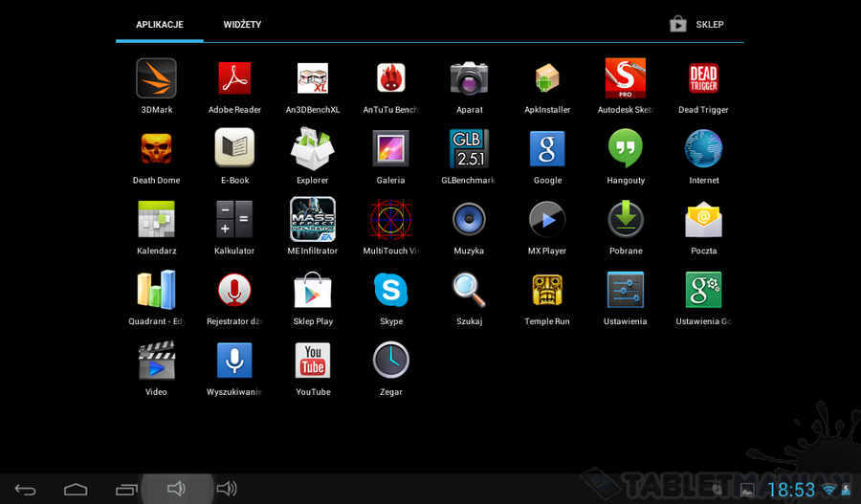
Task: Switch to the Aplikacje tab
Action: point(160,25)
